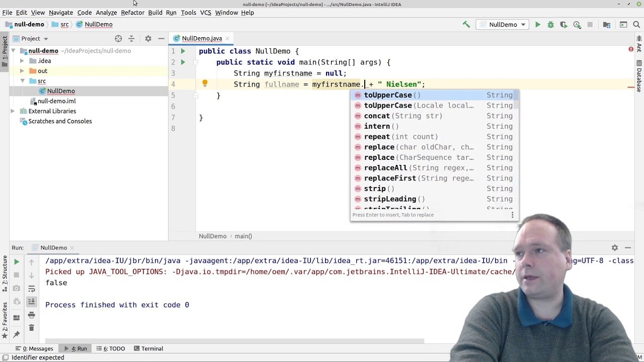Open Search Everywhere magnifier icon

click(636, 24)
